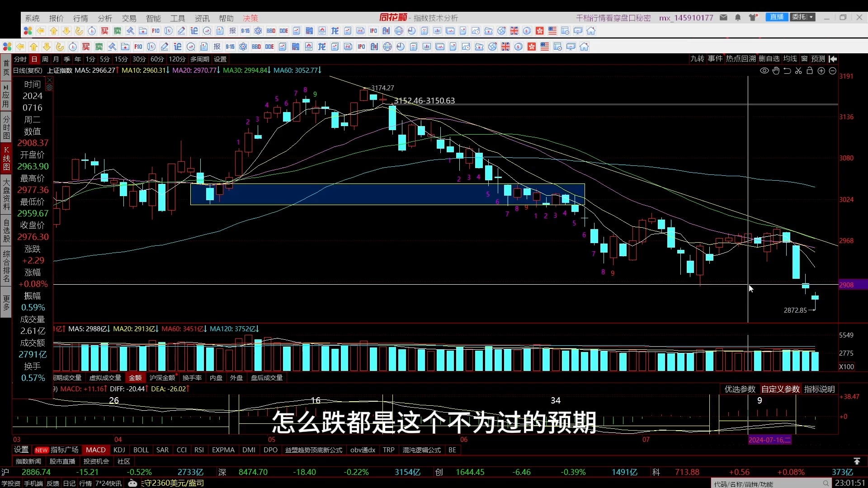The width and height of the screenshot is (868, 488).
Task: Toggle 事件 events overlay
Action: (715, 59)
